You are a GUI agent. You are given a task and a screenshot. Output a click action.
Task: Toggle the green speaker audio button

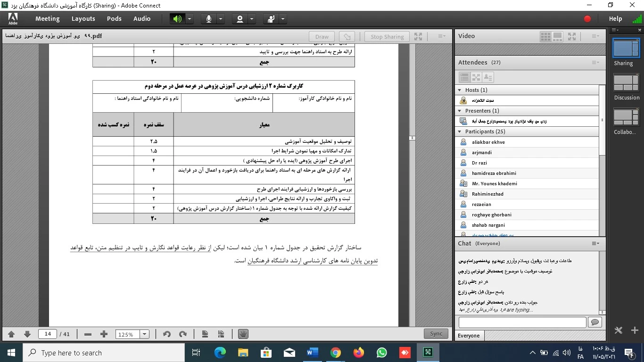tap(177, 19)
